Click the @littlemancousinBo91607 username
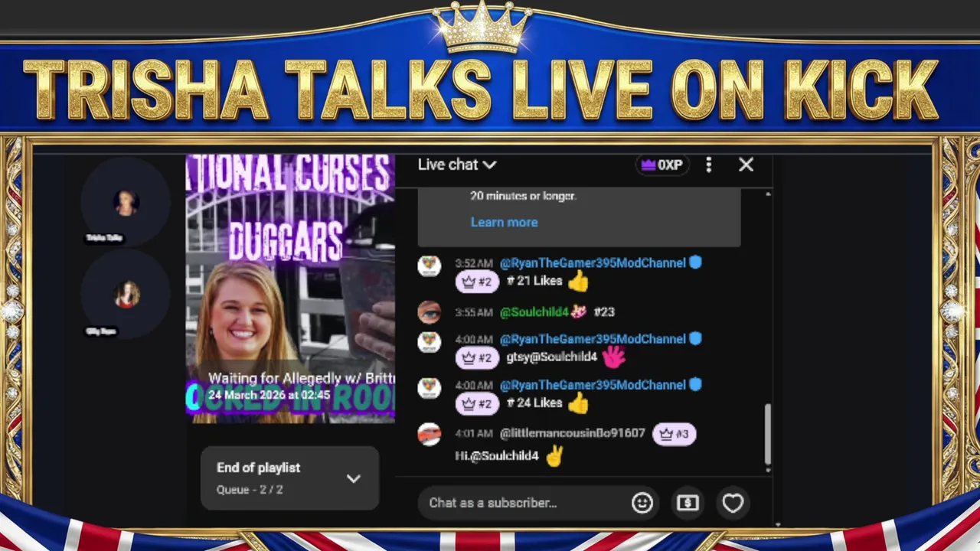980x551 pixels. point(573,433)
